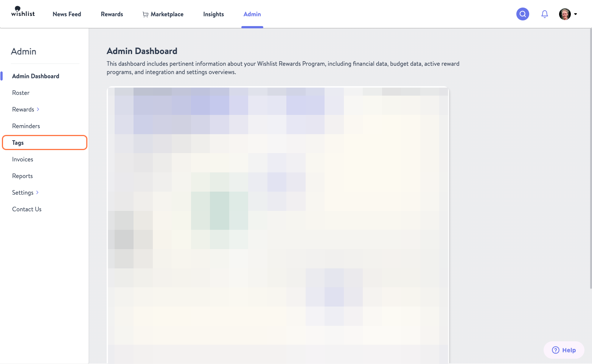592x364 pixels.
Task: Open the Invoices section
Action: tap(22, 159)
